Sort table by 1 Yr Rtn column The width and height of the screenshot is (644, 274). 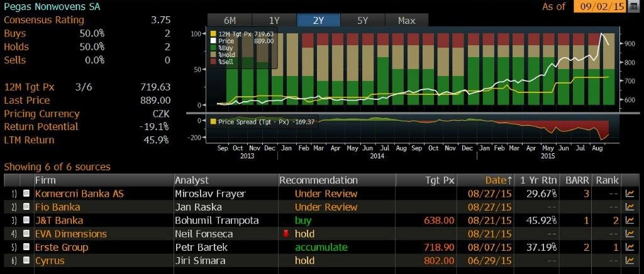(x=536, y=180)
